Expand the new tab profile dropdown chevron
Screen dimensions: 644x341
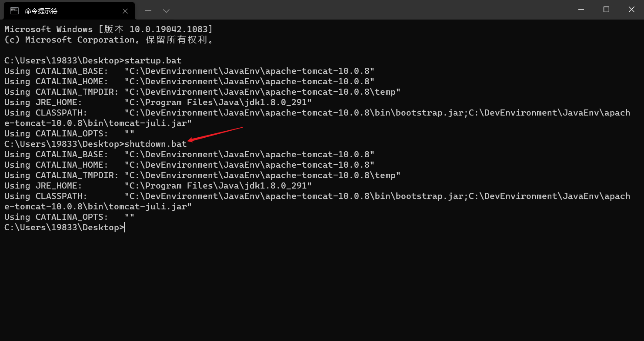pos(166,10)
